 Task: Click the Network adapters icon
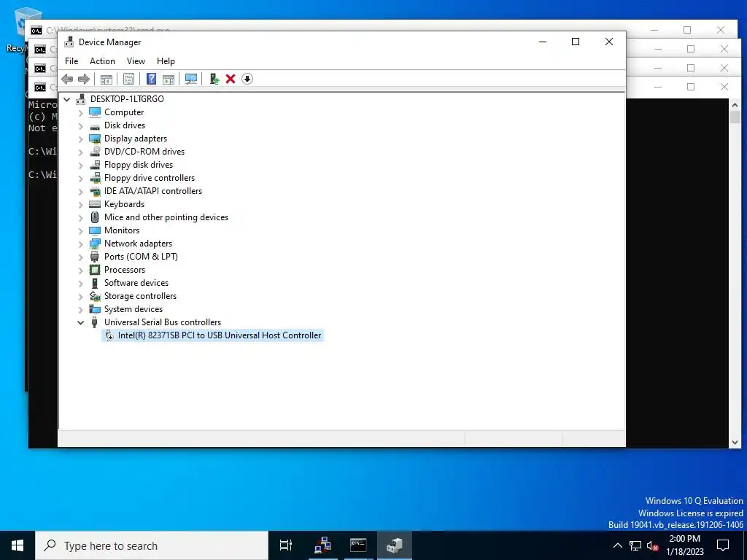click(95, 244)
